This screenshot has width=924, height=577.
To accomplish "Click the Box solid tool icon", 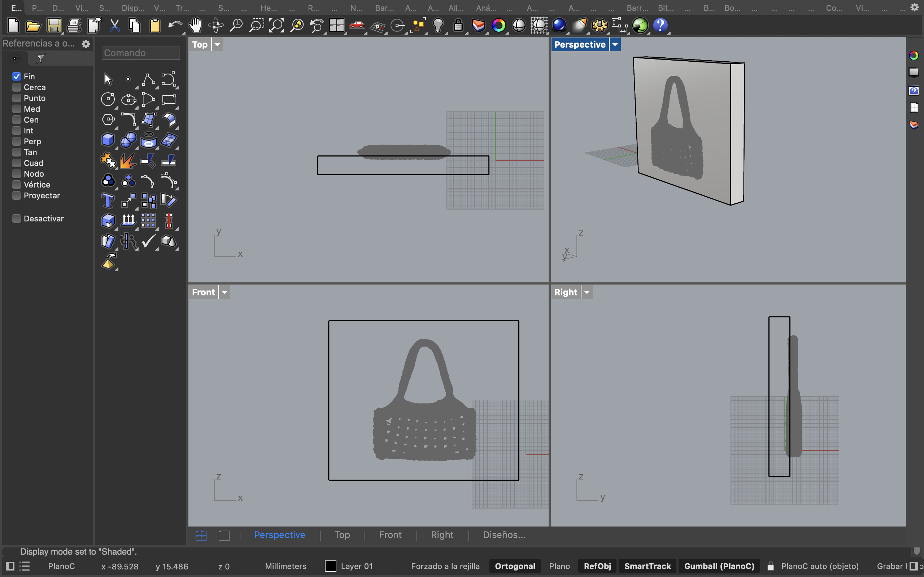I will coord(108,140).
